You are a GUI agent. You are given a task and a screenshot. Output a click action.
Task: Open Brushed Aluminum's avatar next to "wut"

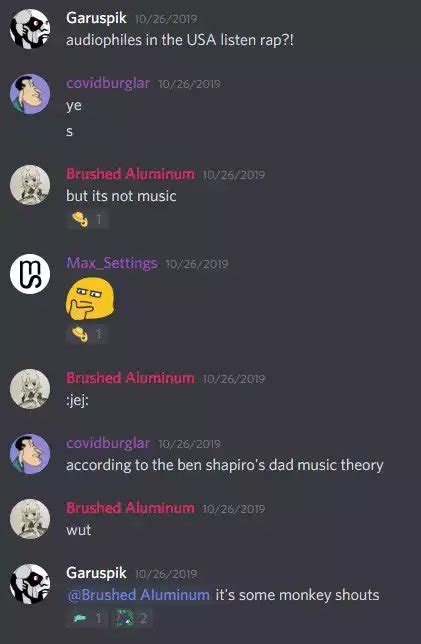point(30,518)
